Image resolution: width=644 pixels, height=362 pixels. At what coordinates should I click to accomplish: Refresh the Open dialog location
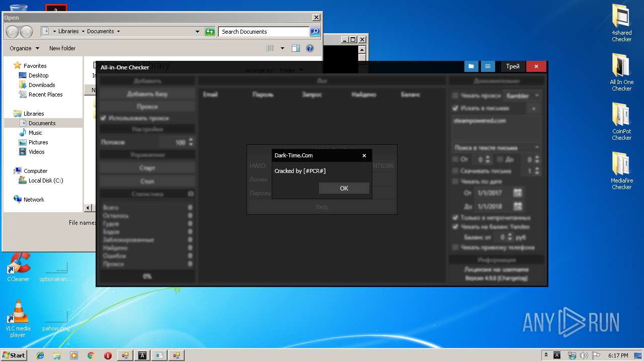[210, 32]
